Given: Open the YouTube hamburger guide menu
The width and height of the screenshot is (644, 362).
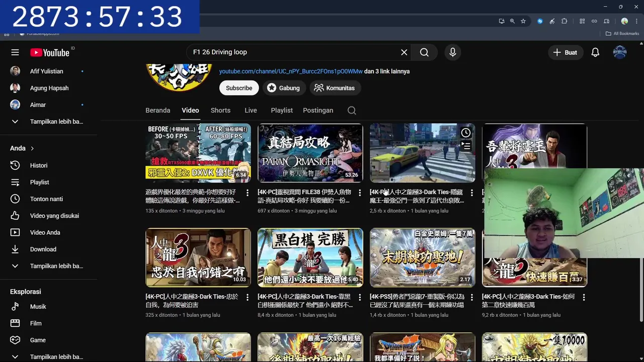Looking at the screenshot, I should pyautogui.click(x=15, y=52).
